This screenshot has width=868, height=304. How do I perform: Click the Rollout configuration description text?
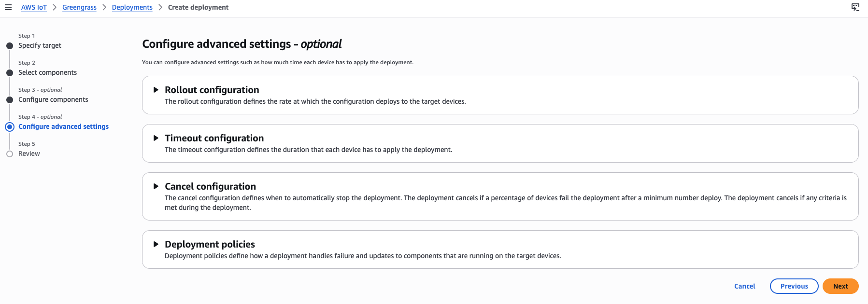[x=315, y=101]
